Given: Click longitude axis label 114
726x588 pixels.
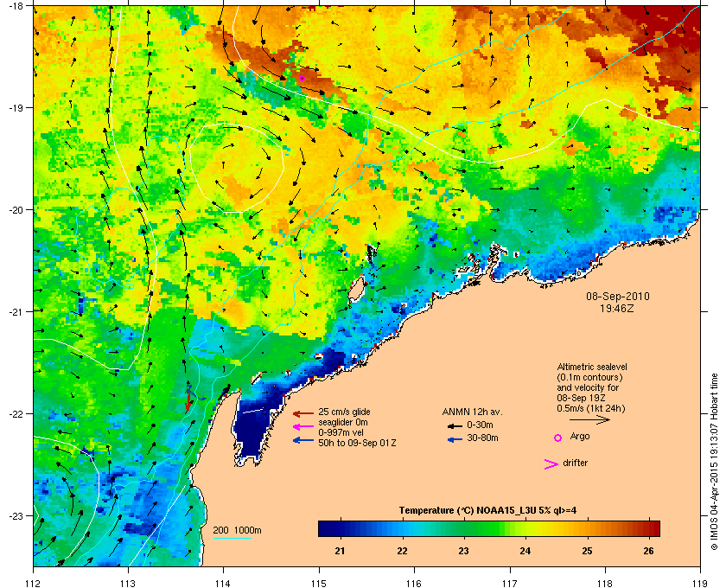Looking at the screenshot, I should point(223,584).
